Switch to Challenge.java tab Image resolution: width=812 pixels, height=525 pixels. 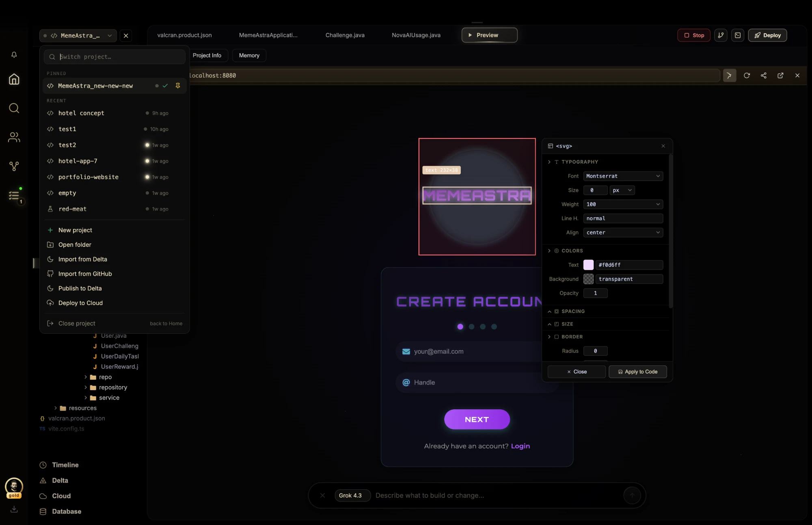click(x=345, y=35)
